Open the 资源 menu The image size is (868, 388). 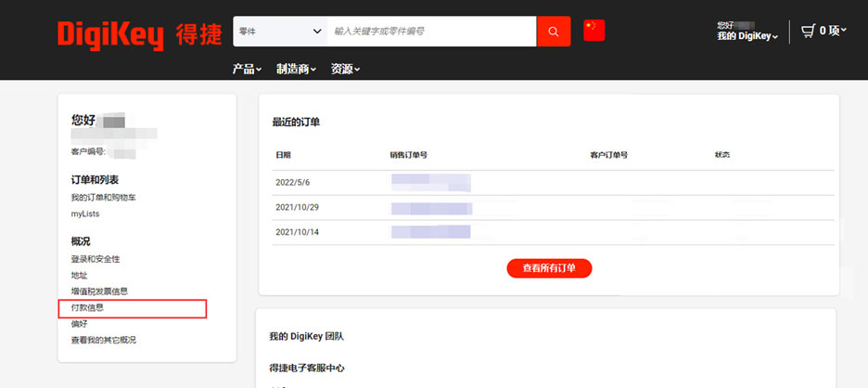[x=345, y=70]
